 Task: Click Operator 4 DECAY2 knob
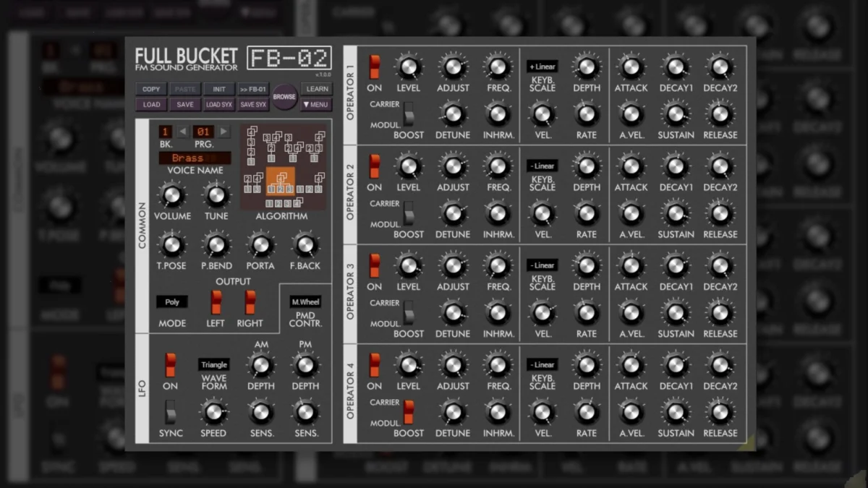720,365
